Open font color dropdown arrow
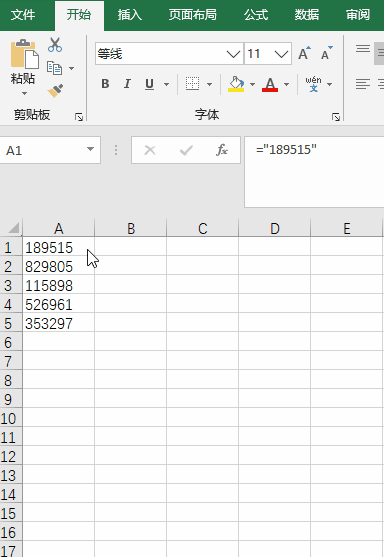Screen dimensions: 384x557 [286, 85]
